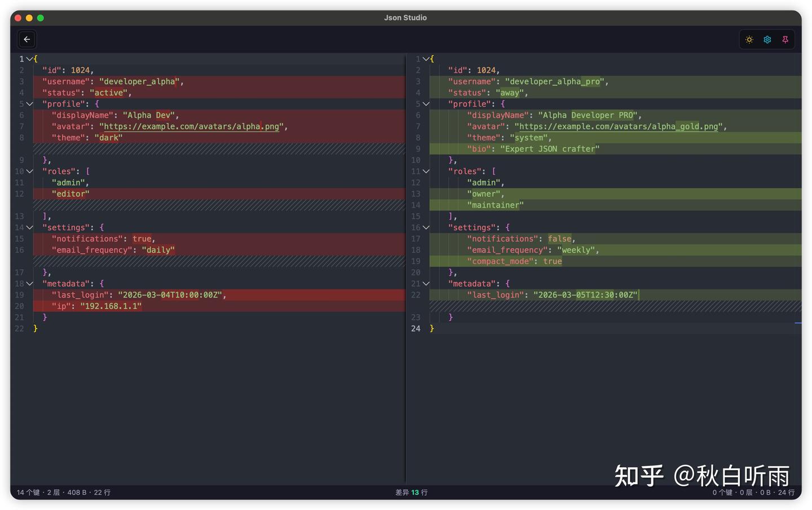Viewport: 812px width, 510px height.
Task: Select the "system" theme value
Action: pos(529,138)
